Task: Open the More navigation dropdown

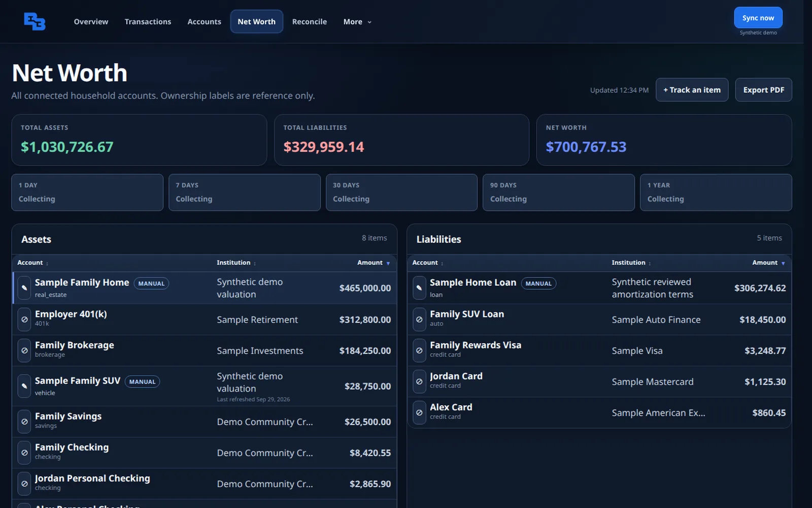Action: tap(357, 21)
